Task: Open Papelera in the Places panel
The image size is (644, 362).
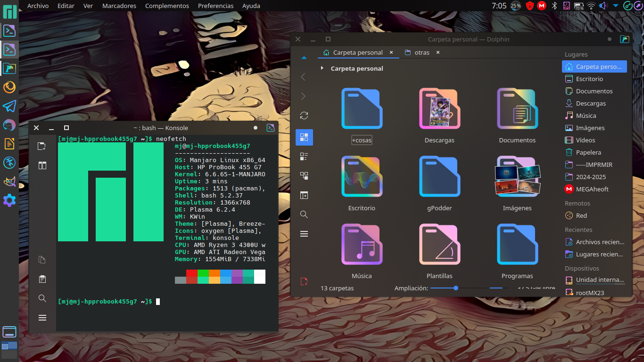Action: point(594,152)
